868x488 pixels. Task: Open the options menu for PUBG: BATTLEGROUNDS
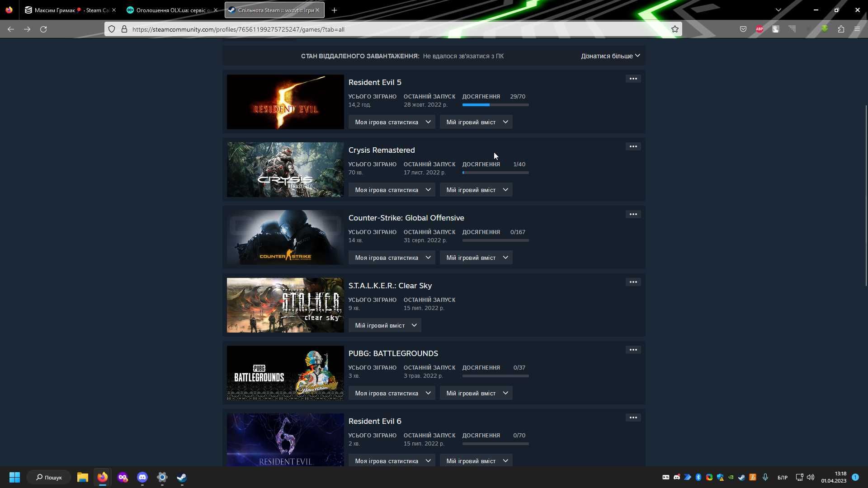coord(633,350)
